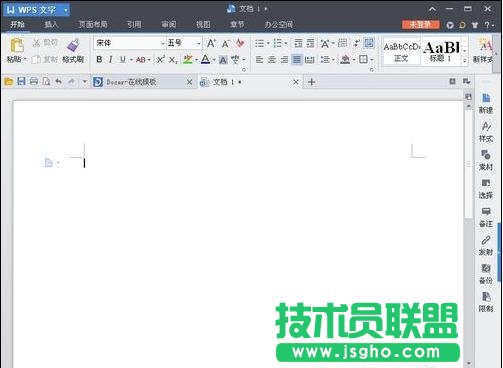
Task: Open the 页面布局 ribbon tab
Action: click(93, 24)
